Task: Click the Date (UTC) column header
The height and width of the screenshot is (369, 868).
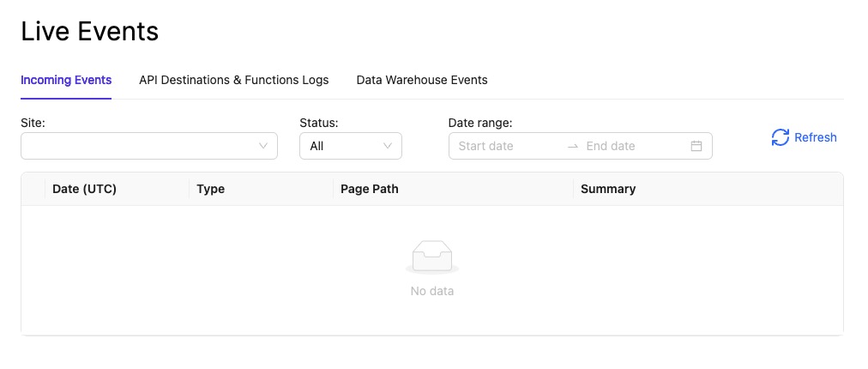Action: (x=84, y=189)
